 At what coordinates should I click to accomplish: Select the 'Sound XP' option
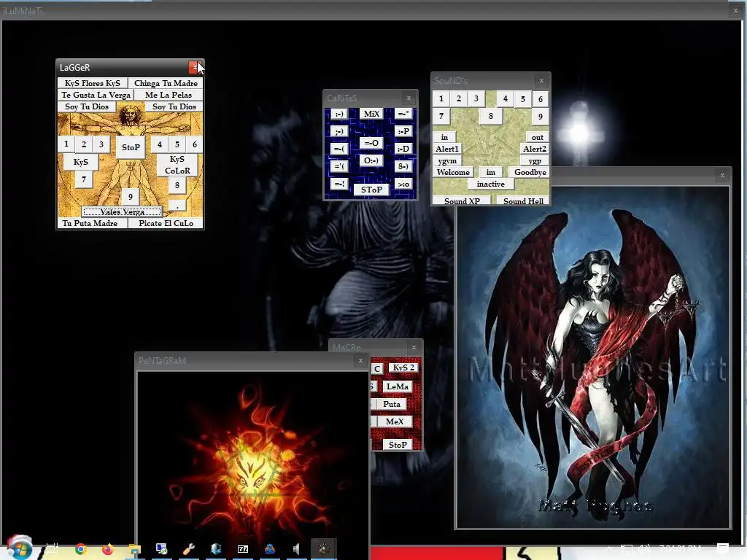[x=462, y=201]
